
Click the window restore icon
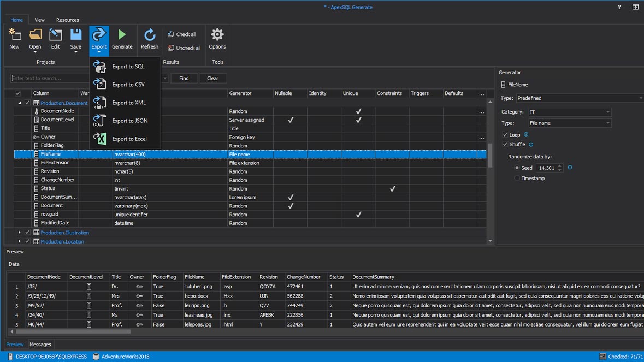635,7
